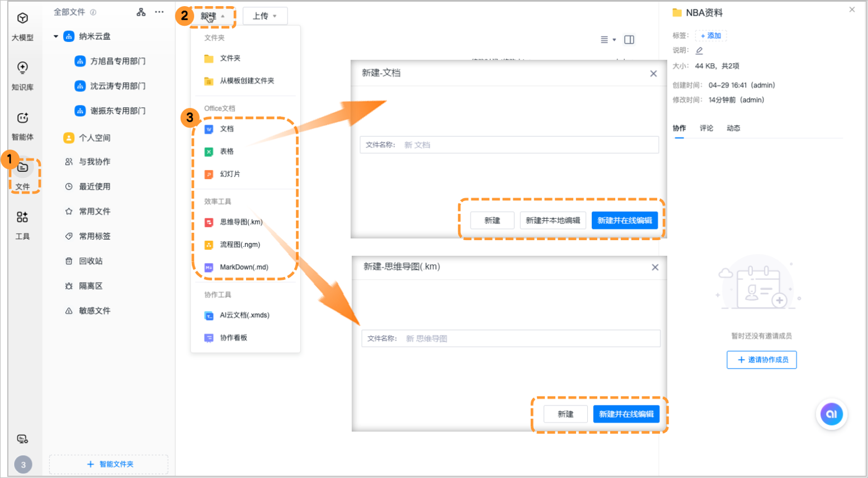Expand the 上传 upload dropdown
The height and width of the screenshot is (478, 868).
coord(265,16)
